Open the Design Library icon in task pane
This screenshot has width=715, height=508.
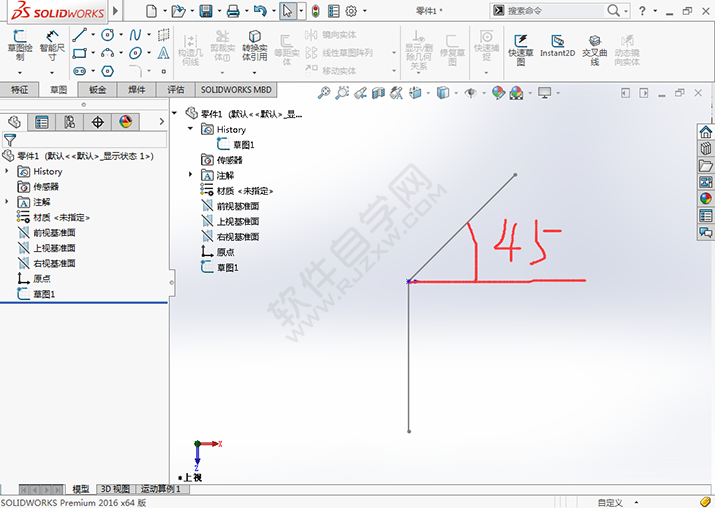pyautogui.click(x=705, y=149)
